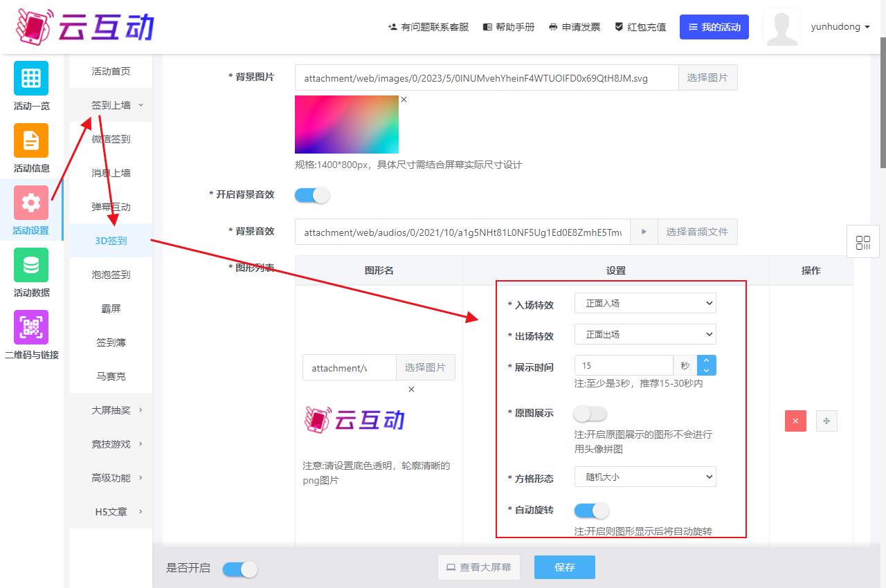Select 马赛克 menu item
The height and width of the screenshot is (588, 886).
[111, 376]
